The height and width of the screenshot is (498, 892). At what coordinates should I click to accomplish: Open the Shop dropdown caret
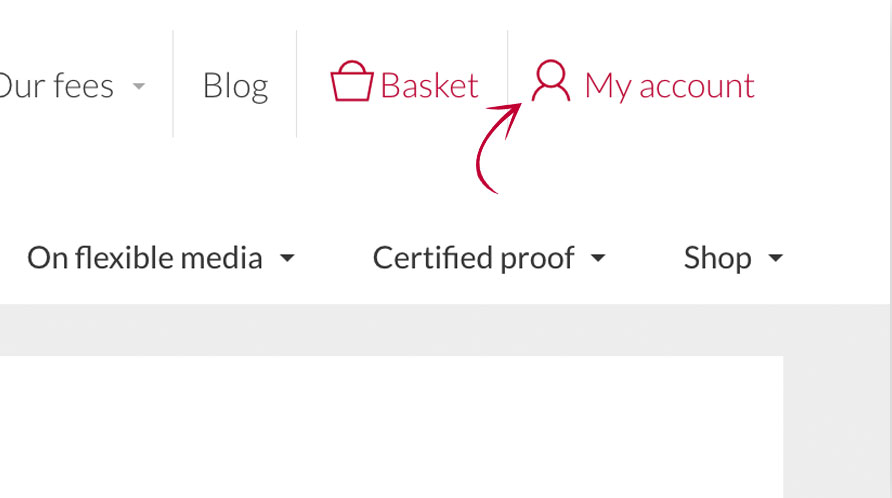pos(775,259)
